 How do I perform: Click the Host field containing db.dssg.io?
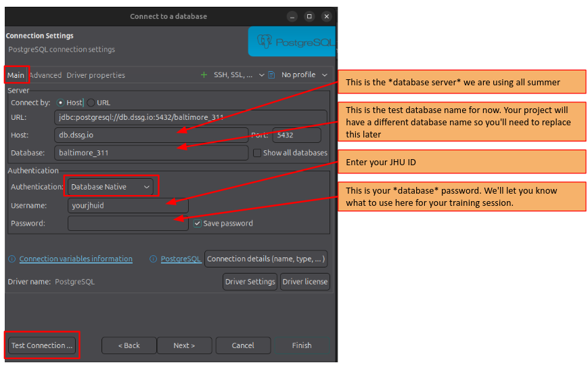coord(151,135)
